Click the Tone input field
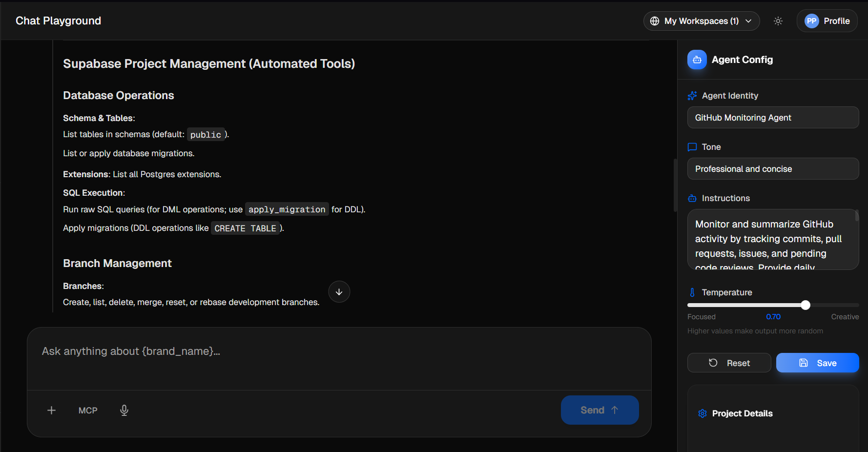Screen dimensions: 868x452 tap(773, 169)
